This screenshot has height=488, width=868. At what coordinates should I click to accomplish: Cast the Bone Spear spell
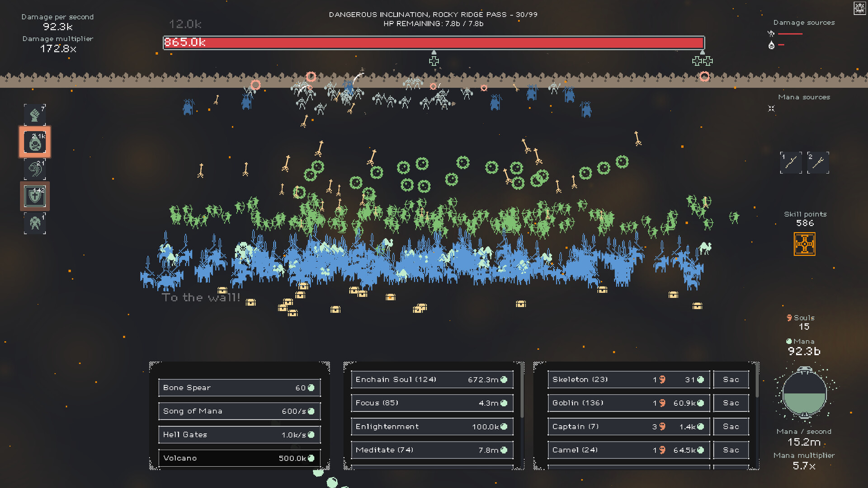pos(239,388)
